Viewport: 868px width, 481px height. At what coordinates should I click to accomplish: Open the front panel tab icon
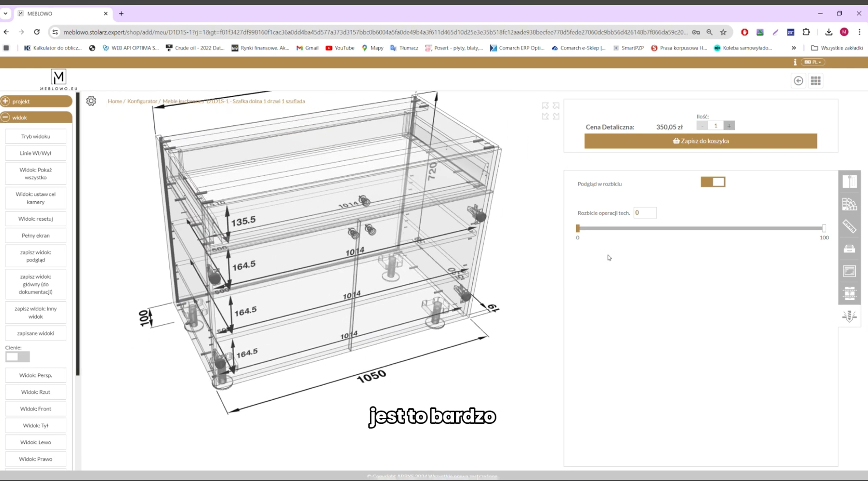[849, 271]
